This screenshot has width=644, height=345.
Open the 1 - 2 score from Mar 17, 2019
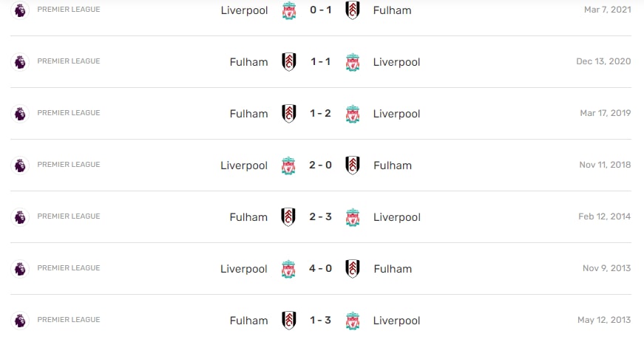(320, 113)
